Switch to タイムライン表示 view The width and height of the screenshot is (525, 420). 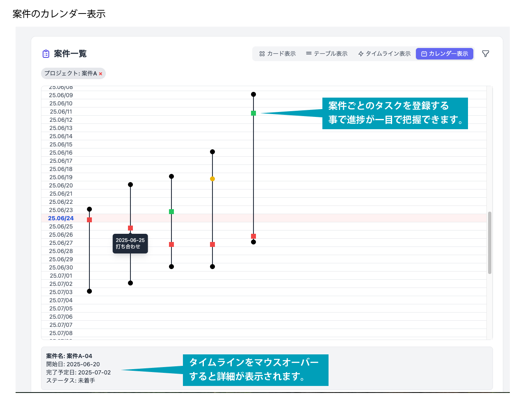384,54
